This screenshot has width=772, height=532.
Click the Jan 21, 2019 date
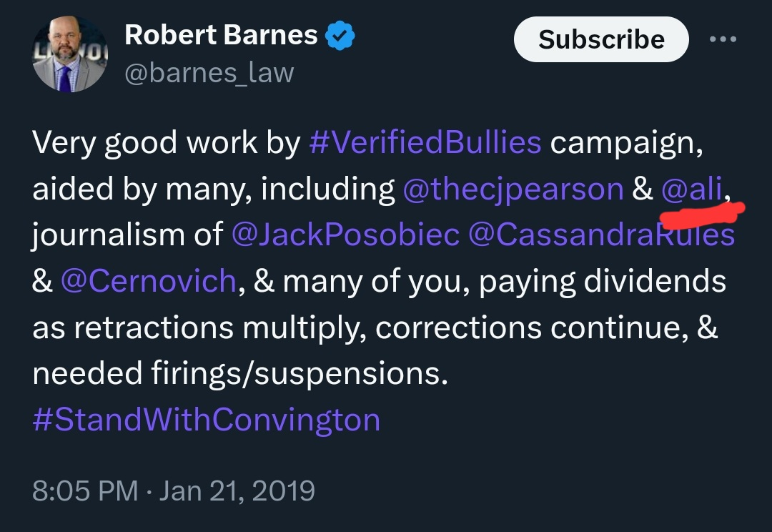pyautogui.click(x=237, y=491)
